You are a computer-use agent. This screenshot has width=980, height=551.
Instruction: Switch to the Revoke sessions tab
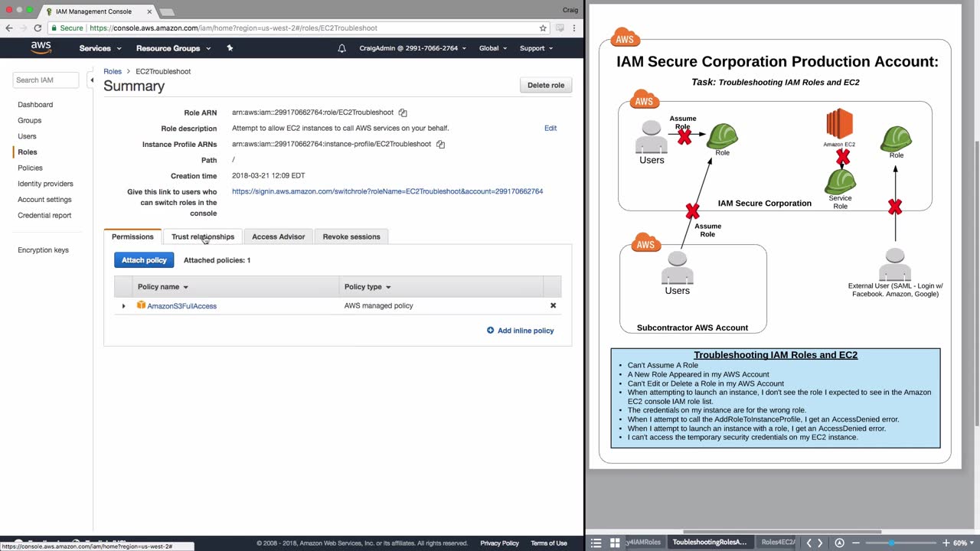coord(351,236)
